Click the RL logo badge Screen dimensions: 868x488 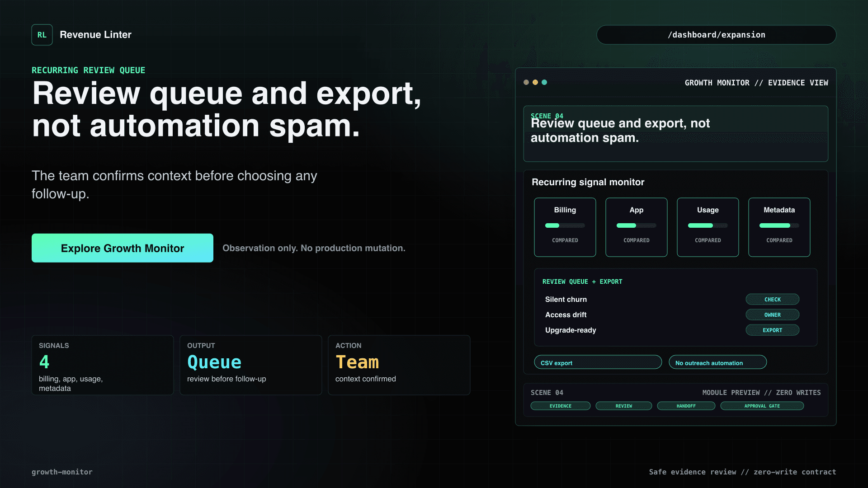tap(42, 35)
